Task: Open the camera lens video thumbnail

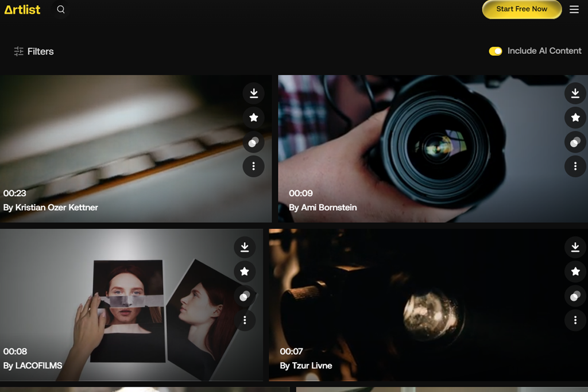Action: (433, 149)
